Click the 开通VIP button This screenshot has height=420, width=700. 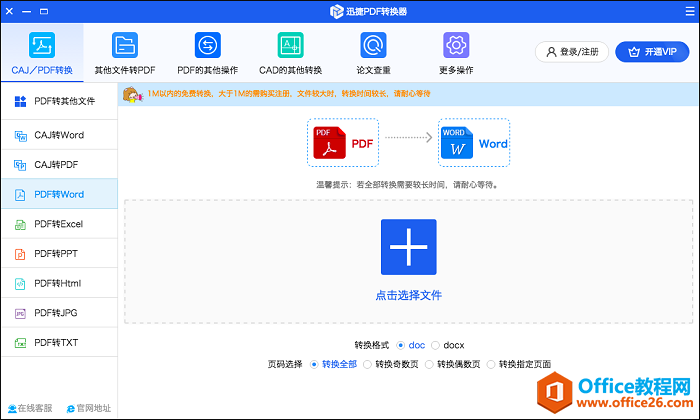click(x=653, y=51)
